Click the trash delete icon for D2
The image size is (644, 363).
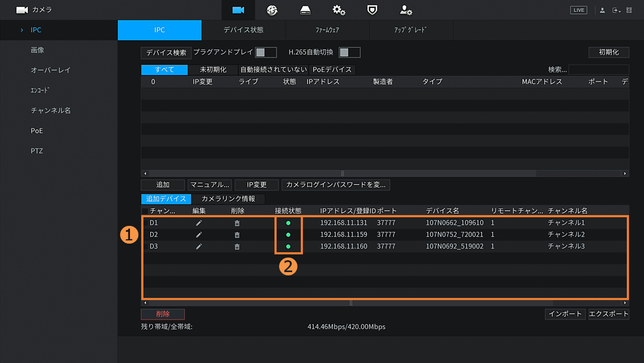(x=237, y=235)
